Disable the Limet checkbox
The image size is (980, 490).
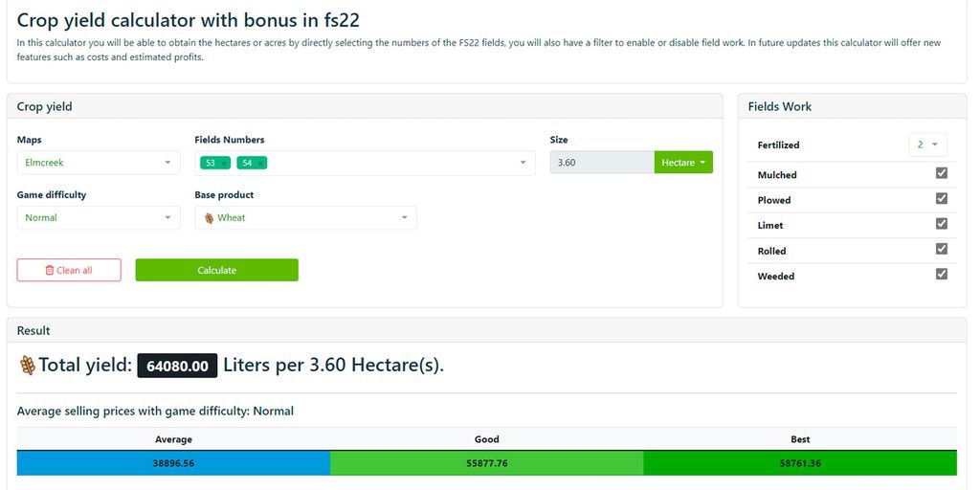(942, 224)
